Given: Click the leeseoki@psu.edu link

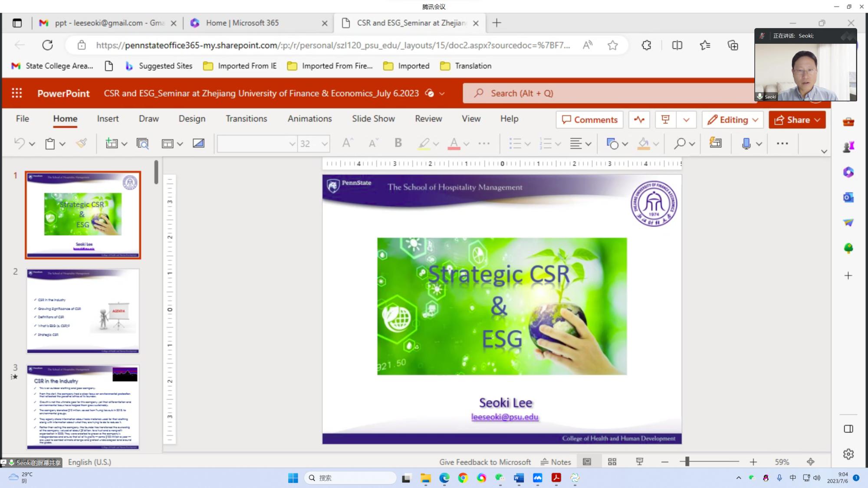Looking at the screenshot, I should click(505, 417).
